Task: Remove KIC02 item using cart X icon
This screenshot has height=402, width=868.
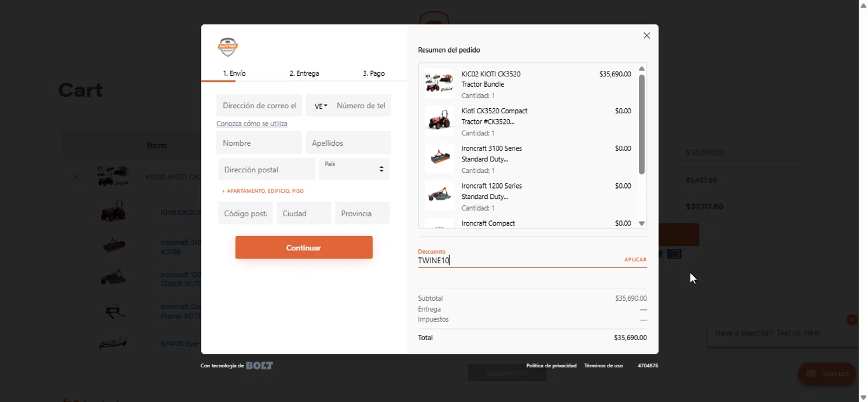Action: (x=75, y=178)
